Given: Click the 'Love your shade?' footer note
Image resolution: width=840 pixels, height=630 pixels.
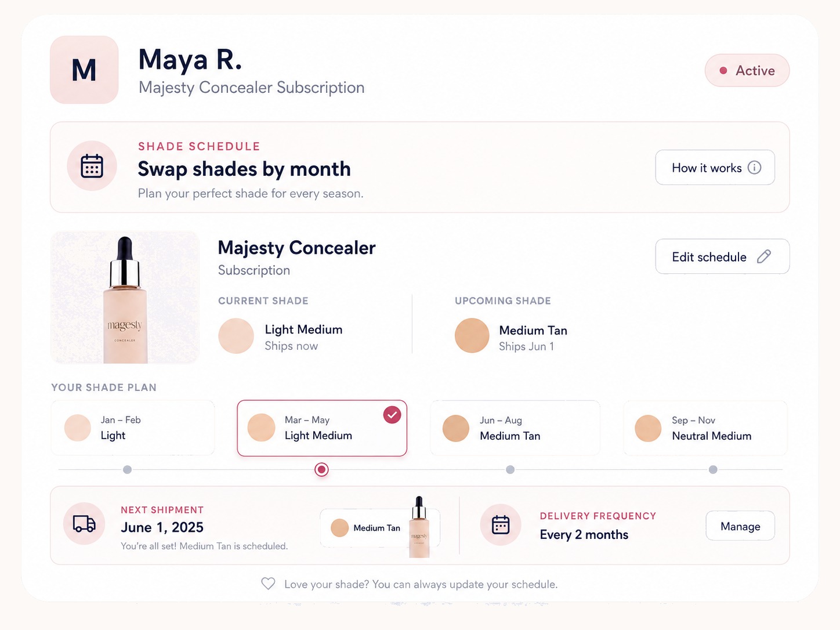Looking at the screenshot, I should (421, 584).
